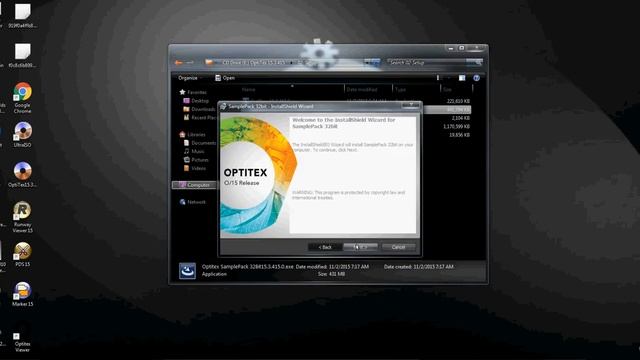This screenshot has height=360, width=640.
Task: Launch the PDS 15 desktop icon
Action: coord(22,254)
